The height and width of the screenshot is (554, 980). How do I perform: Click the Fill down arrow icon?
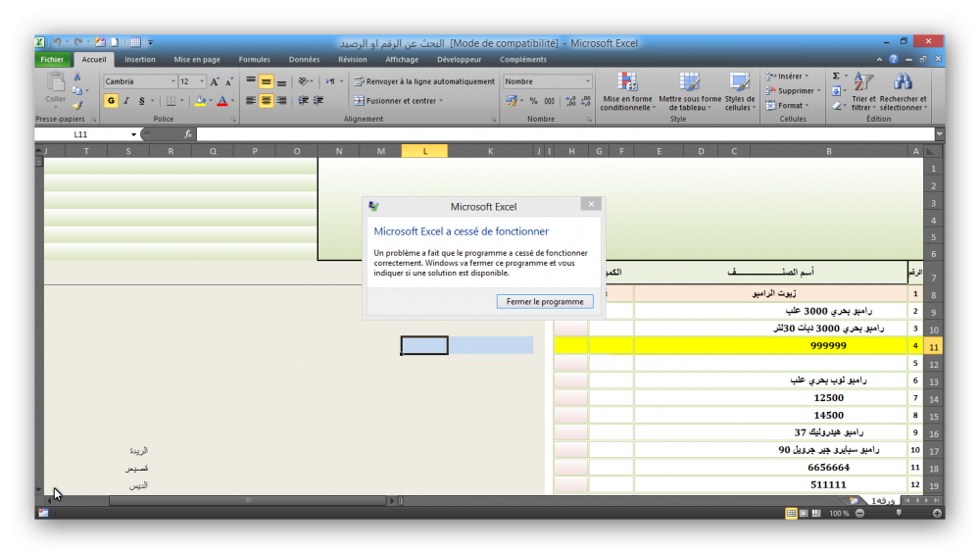pyautogui.click(x=836, y=91)
